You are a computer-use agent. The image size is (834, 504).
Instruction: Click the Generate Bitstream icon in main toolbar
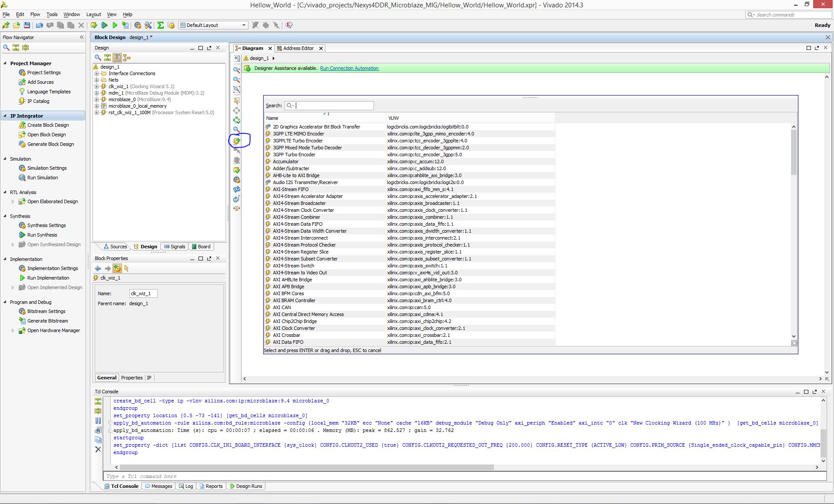click(125, 25)
